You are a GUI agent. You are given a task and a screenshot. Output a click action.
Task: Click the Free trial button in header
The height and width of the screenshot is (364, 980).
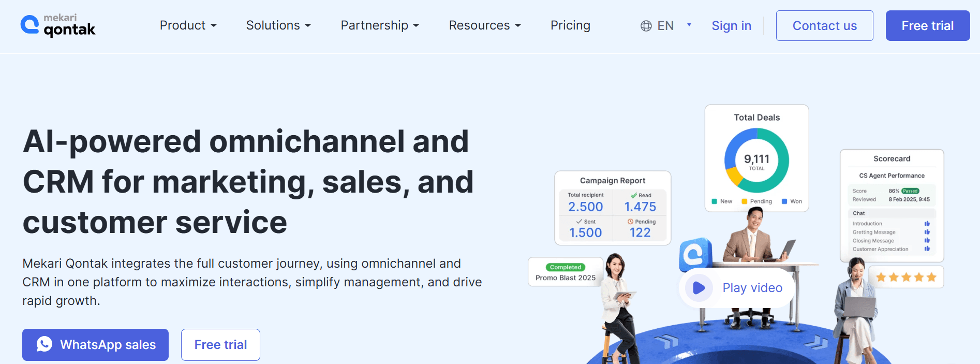point(928,26)
